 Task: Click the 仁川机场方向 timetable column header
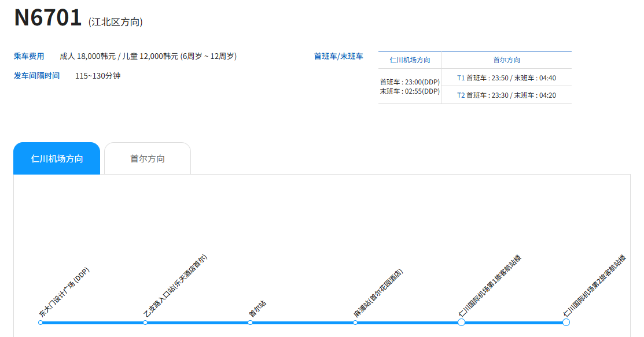(410, 60)
